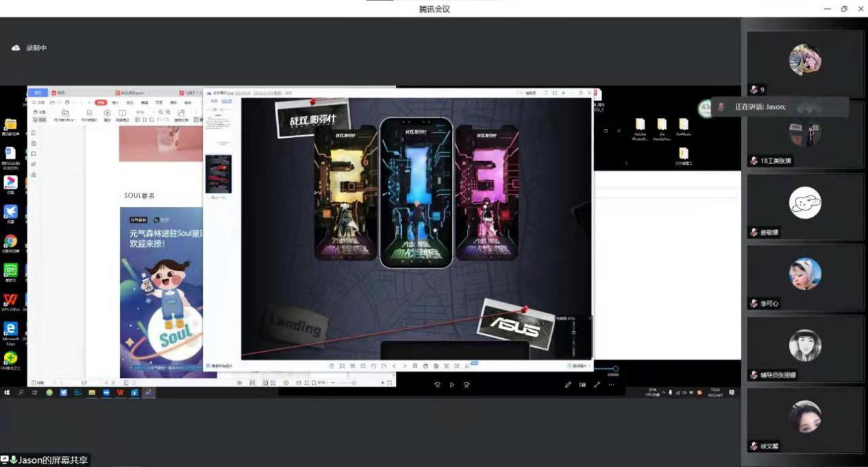Select the participant tile with white cartoon avatar
The image size is (868, 467).
806,206
